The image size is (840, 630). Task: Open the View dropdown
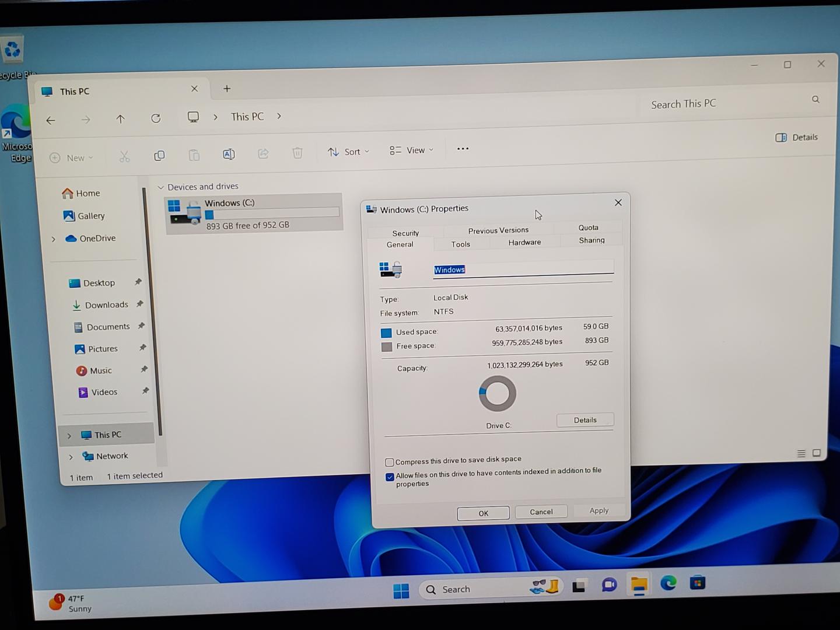411,150
